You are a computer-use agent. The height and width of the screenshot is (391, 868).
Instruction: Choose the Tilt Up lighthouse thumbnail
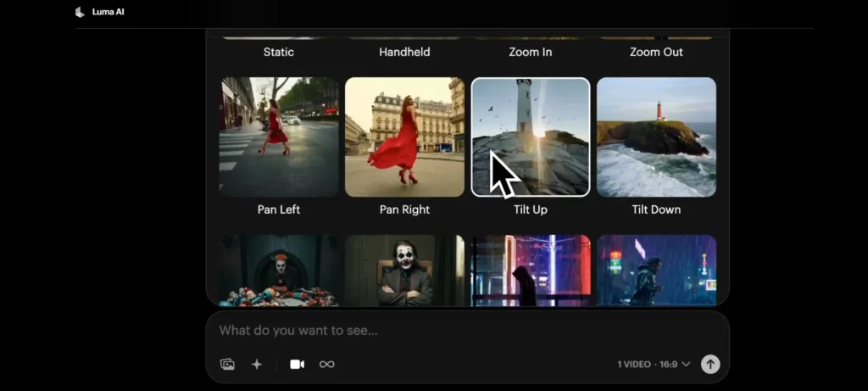pyautogui.click(x=531, y=137)
